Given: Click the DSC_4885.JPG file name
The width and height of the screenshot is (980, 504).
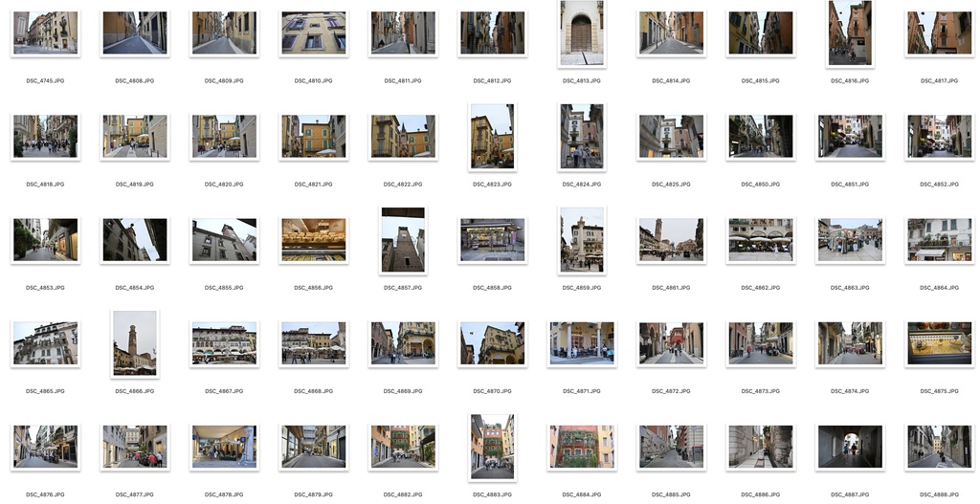Looking at the screenshot, I should 671,495.
